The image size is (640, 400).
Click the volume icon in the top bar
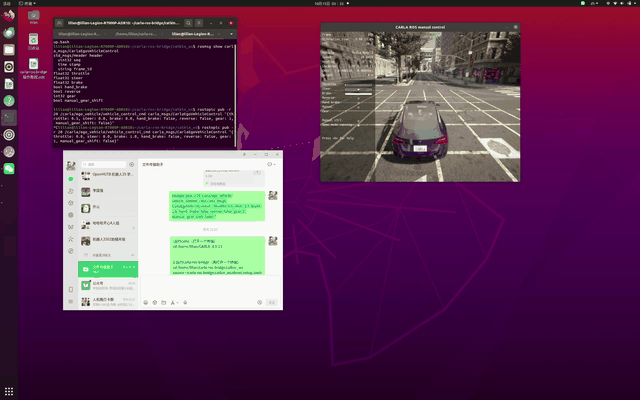pos(622,3)
